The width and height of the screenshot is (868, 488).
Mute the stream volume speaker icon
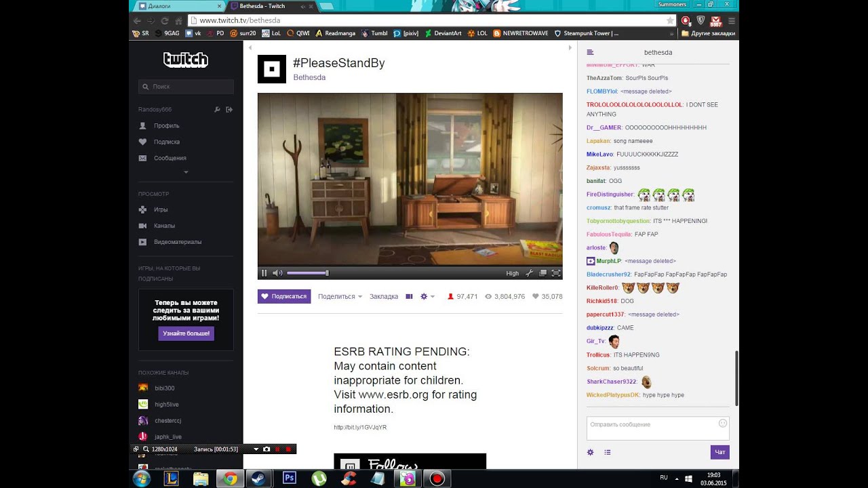point(277,273)
